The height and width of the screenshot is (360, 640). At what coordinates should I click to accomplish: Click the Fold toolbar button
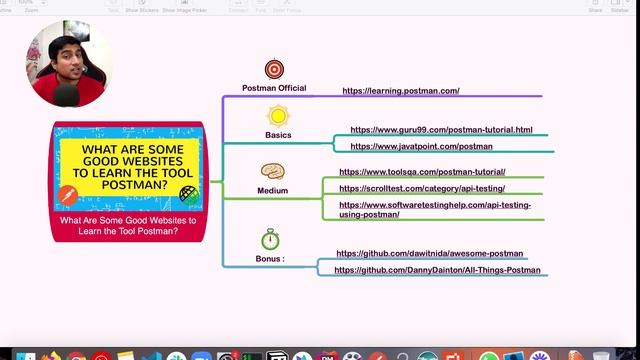point(261,7)
